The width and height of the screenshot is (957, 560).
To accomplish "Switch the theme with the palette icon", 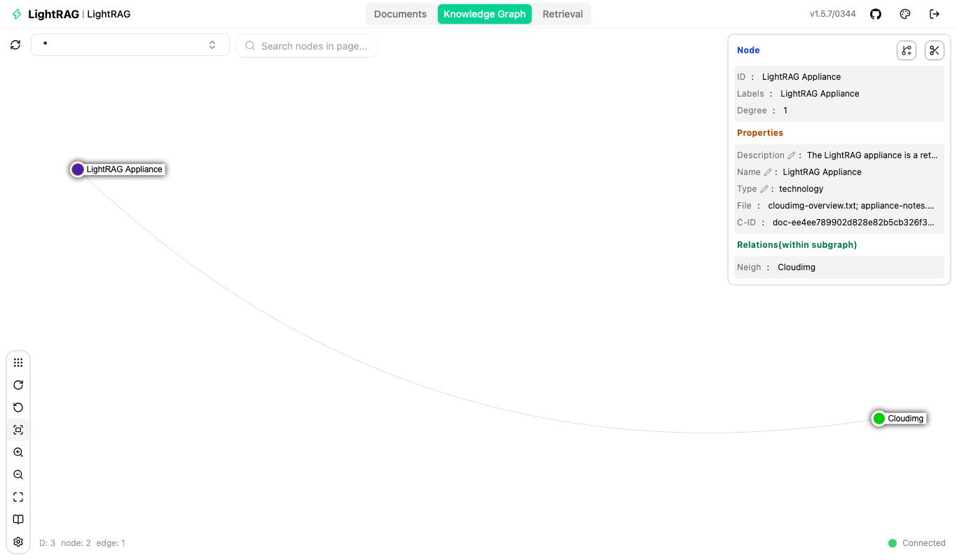I will click(905, 14).
